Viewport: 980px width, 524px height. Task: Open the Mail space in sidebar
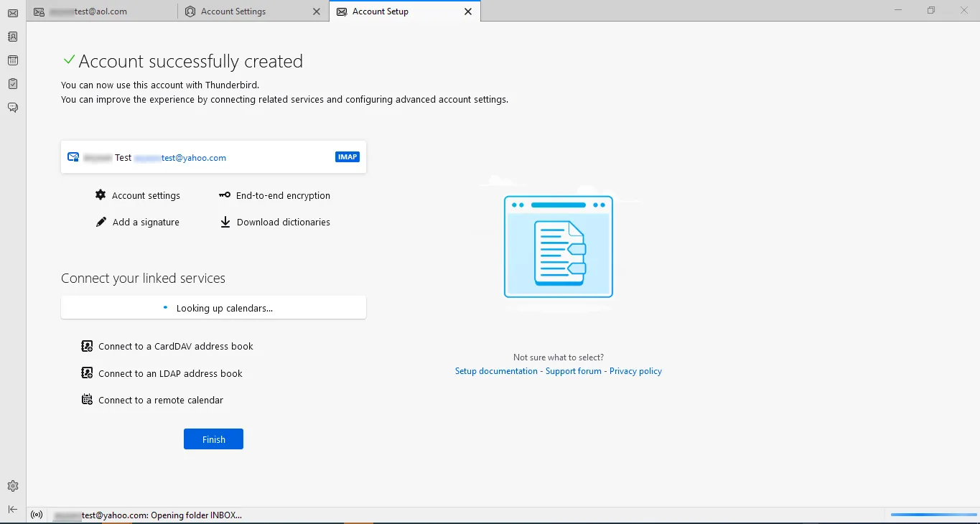(13, 13)
